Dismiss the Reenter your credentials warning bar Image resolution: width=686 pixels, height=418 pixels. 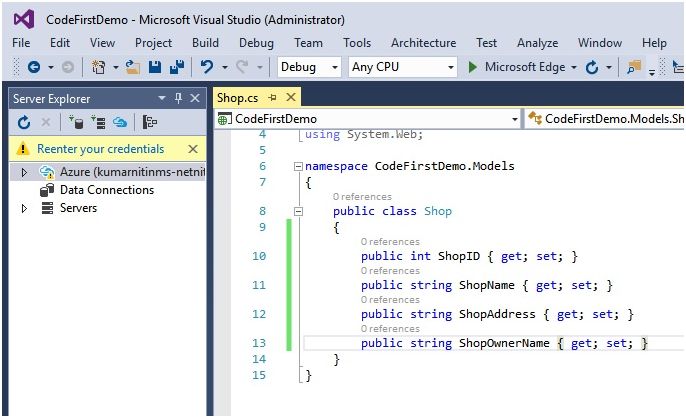[193, 149]
